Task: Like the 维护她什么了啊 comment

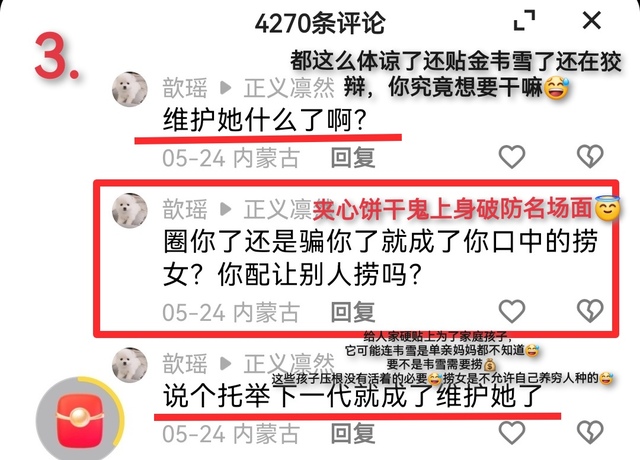Action: pos(512,157)
